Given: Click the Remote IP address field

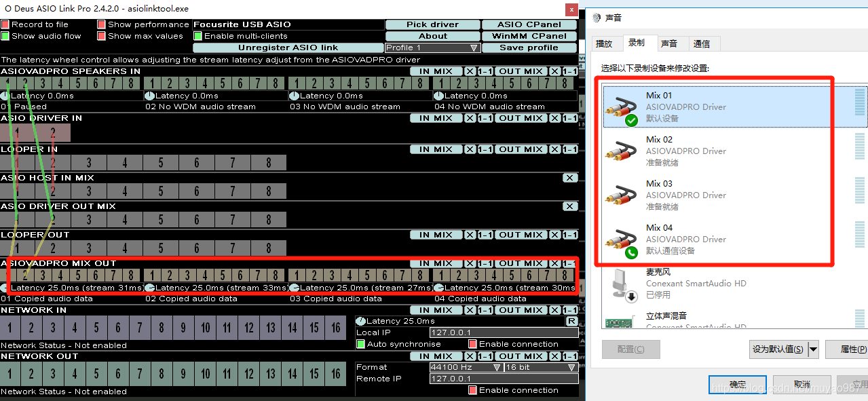Looking at the screenshot, I should (x=504, y=379).
